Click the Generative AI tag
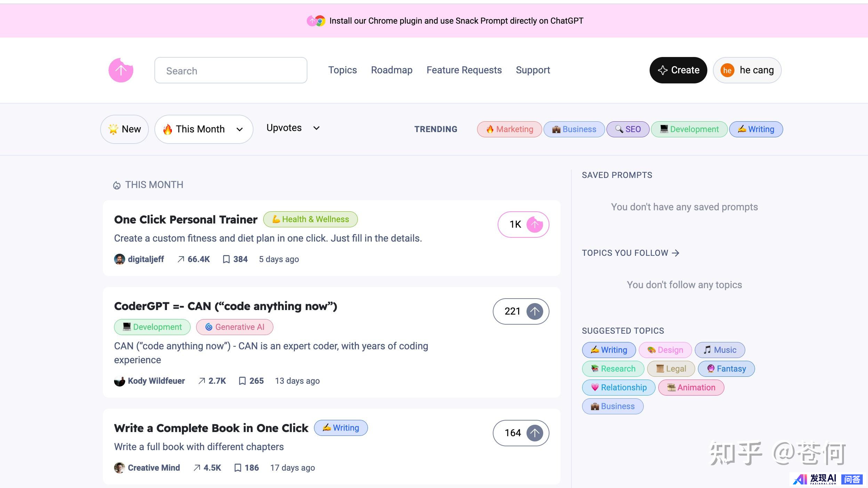The image size is (868, 488). tap(235, 327)
